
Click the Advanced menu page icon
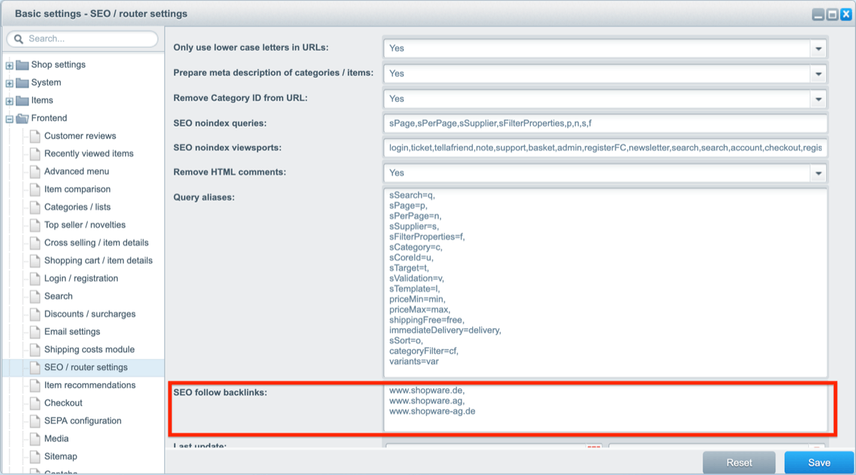(x=35, y=171)
